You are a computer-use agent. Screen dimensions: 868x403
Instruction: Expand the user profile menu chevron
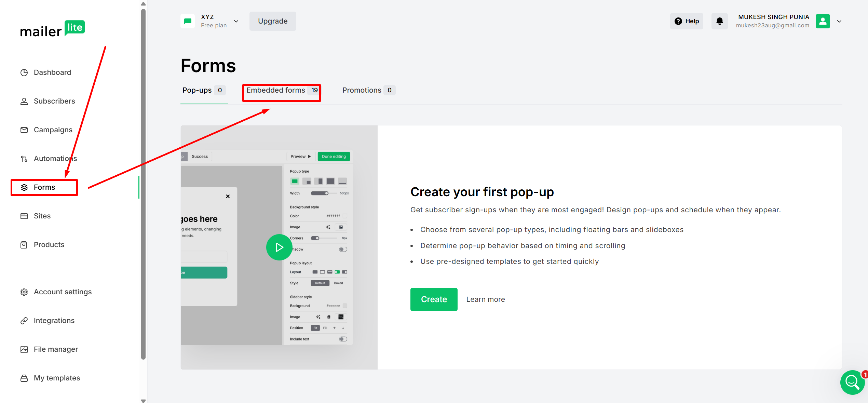(x=839, y=21)
